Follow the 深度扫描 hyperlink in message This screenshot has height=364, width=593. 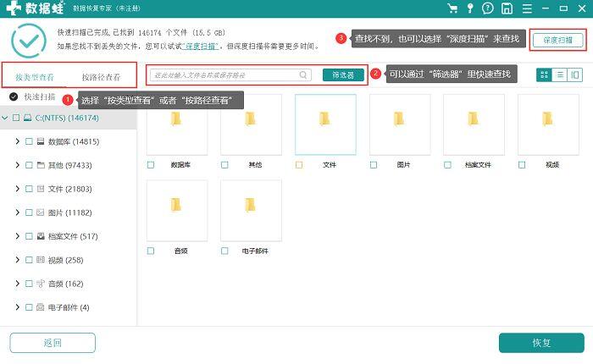pyautogui.click(x=201, y=46)
